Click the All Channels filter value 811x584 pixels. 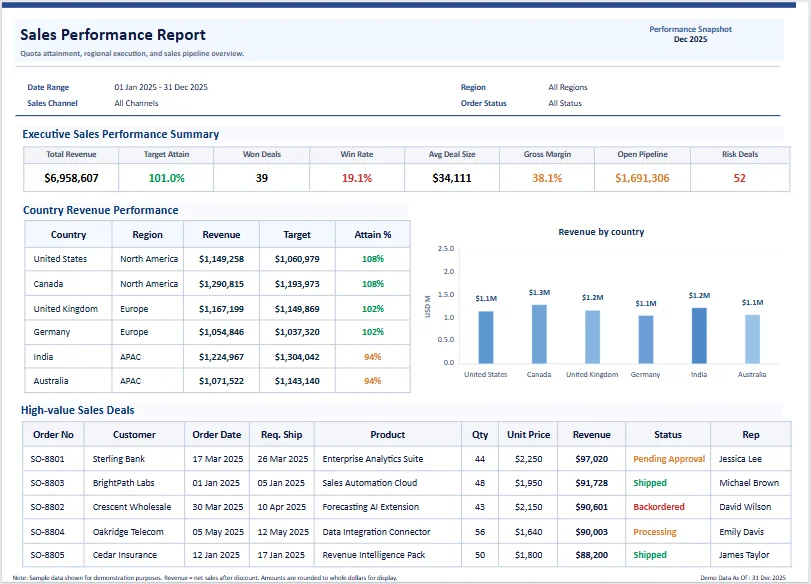(136, 103)
